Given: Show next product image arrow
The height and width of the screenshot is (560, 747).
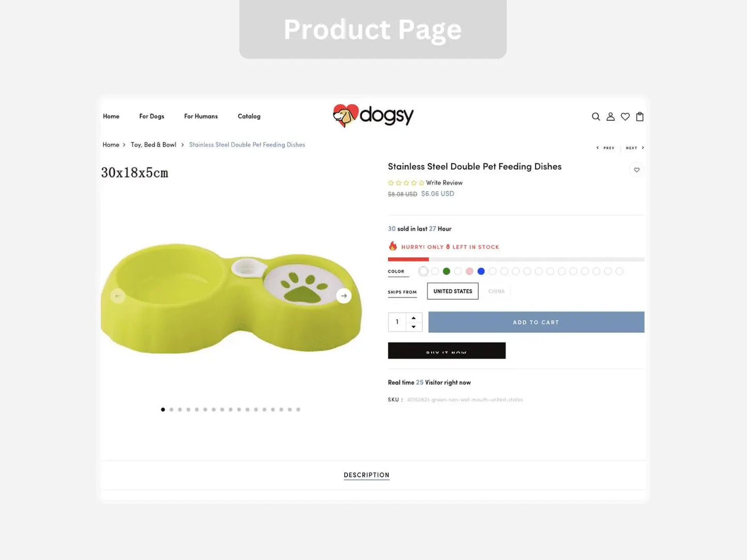Looking at the screenshot, I should (344, 296).
